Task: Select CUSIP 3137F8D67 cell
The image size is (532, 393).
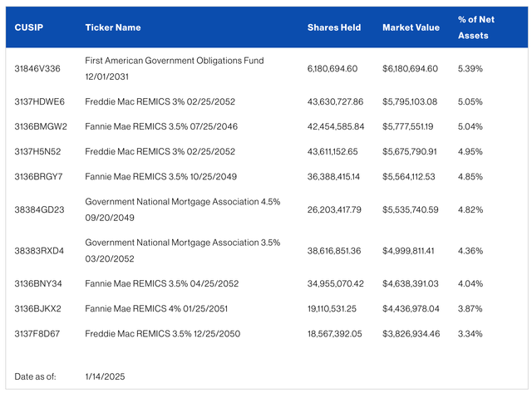Action: pos(37,334)
